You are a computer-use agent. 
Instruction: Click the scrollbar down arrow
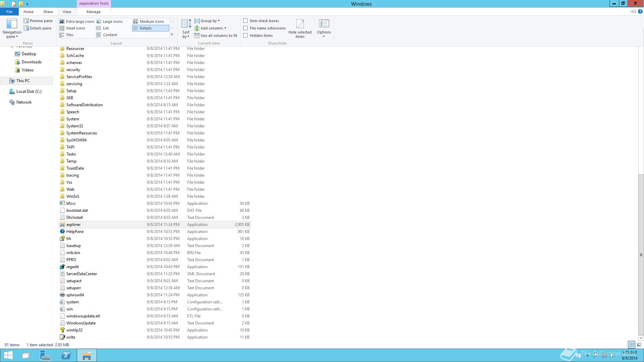click(x=641, y=338)
